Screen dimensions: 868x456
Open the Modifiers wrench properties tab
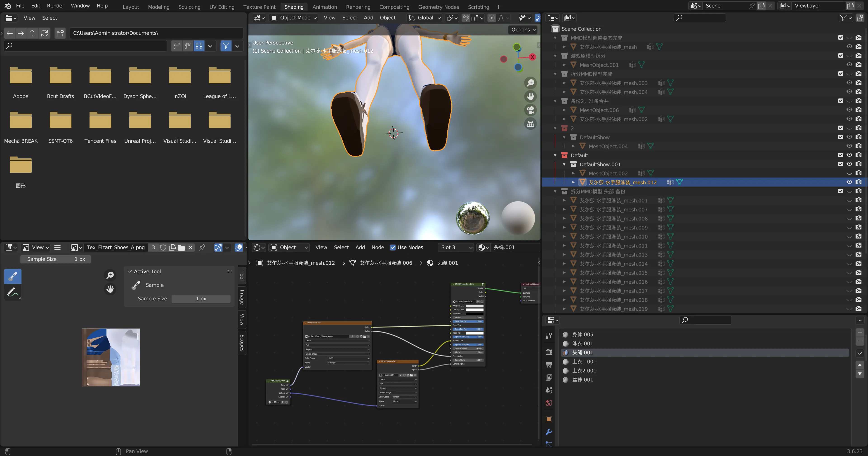coord(549,432)
